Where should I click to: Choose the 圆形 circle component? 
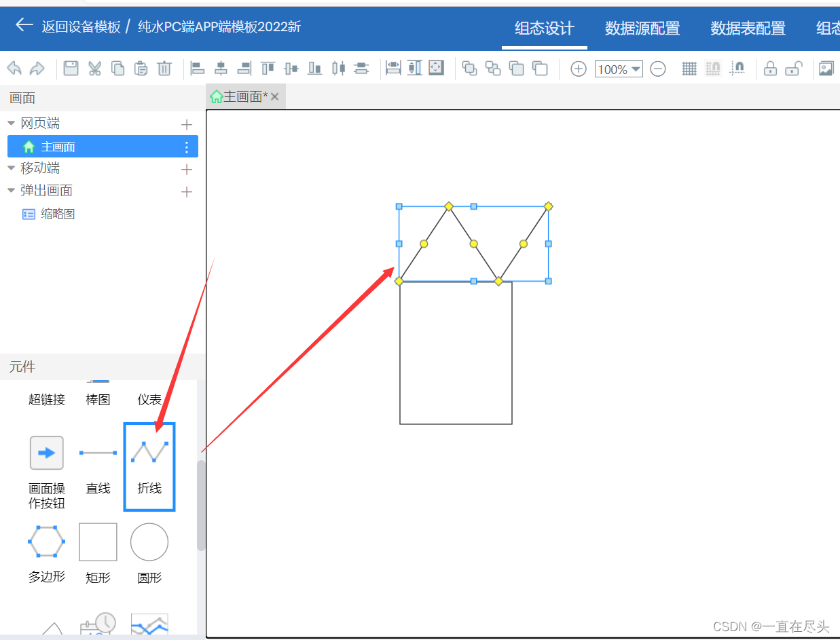[149, 542]
